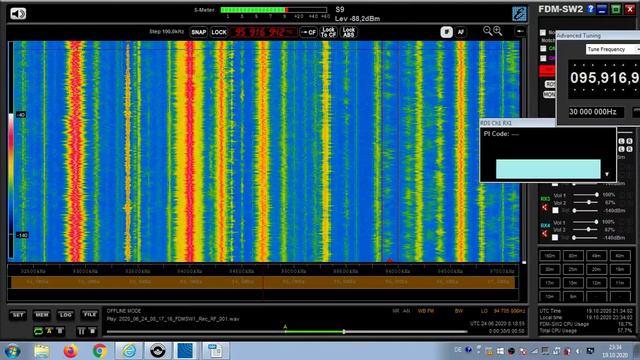Click the grey button right of marker A
The height and width of the screenshot is (360, 640).
(x=60, y=331)
